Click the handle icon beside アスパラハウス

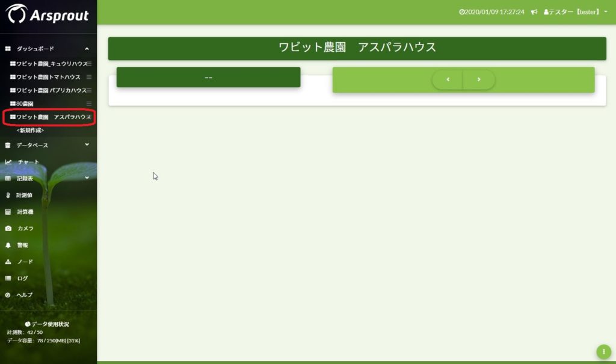point(89,117)
